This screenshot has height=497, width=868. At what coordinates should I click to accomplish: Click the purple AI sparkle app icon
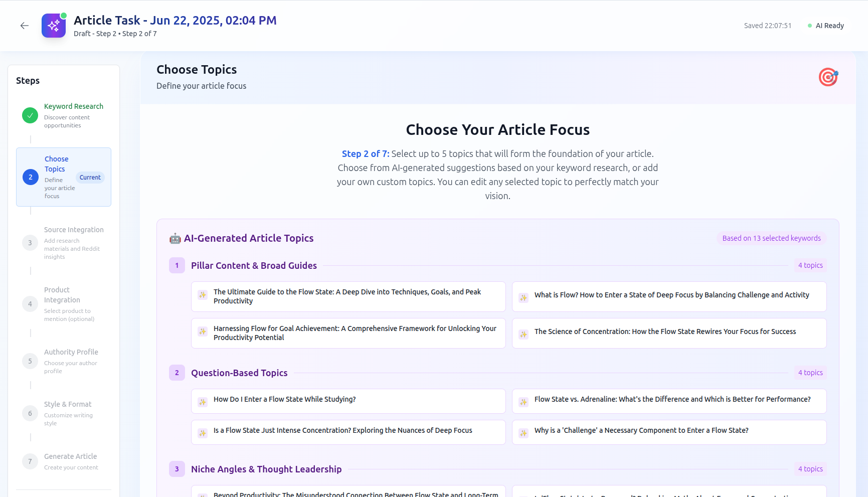click(54, 26)
